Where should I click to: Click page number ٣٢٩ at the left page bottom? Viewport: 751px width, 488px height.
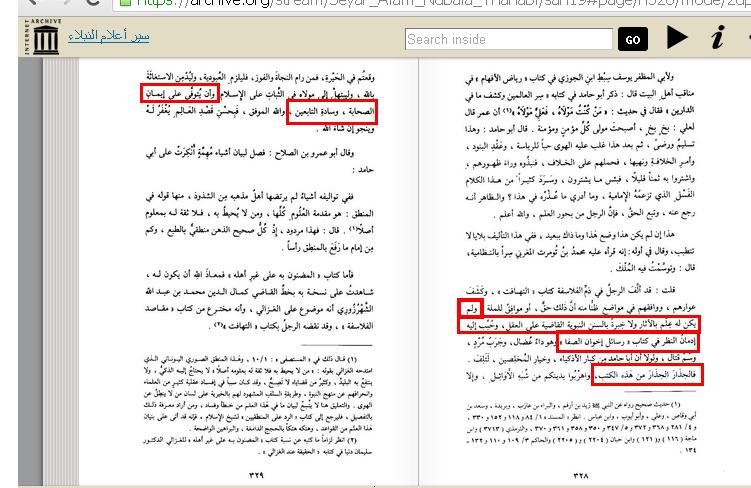tap(256, 475)
